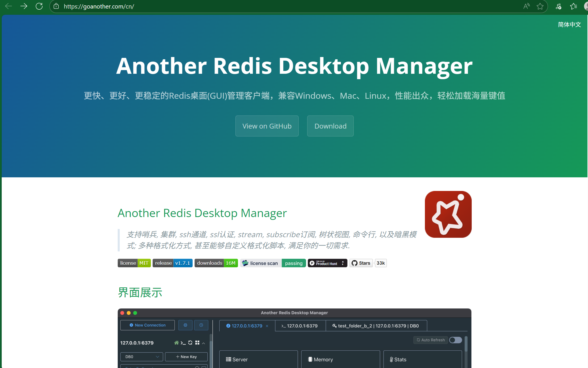Click the GitHub Stars badge

pos(361,263)
